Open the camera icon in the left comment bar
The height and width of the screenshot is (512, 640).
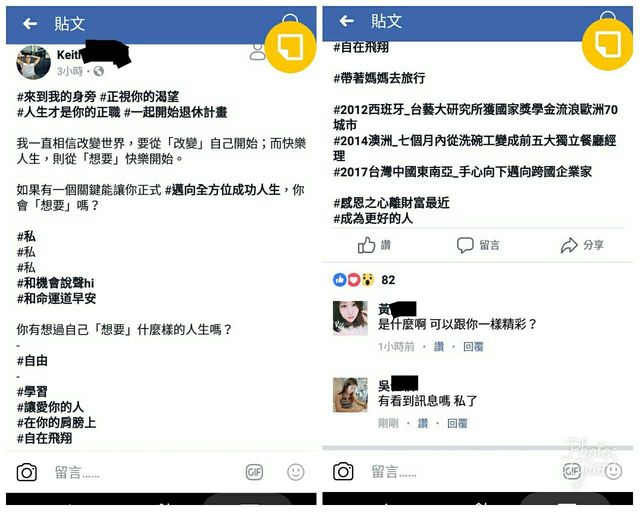pos(27,472)
